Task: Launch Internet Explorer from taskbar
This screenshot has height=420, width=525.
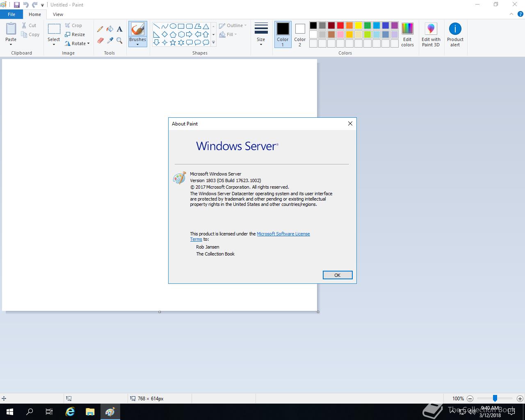Action: (70, 412)
